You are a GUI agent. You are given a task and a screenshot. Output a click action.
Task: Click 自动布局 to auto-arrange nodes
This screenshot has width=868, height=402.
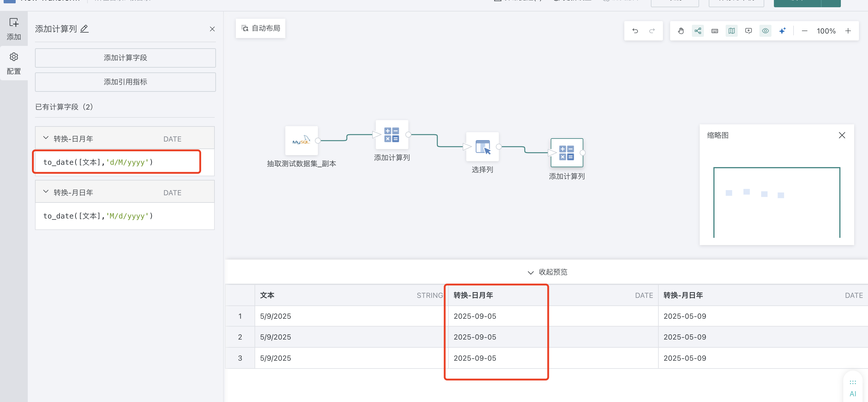[x=260, y=28]
